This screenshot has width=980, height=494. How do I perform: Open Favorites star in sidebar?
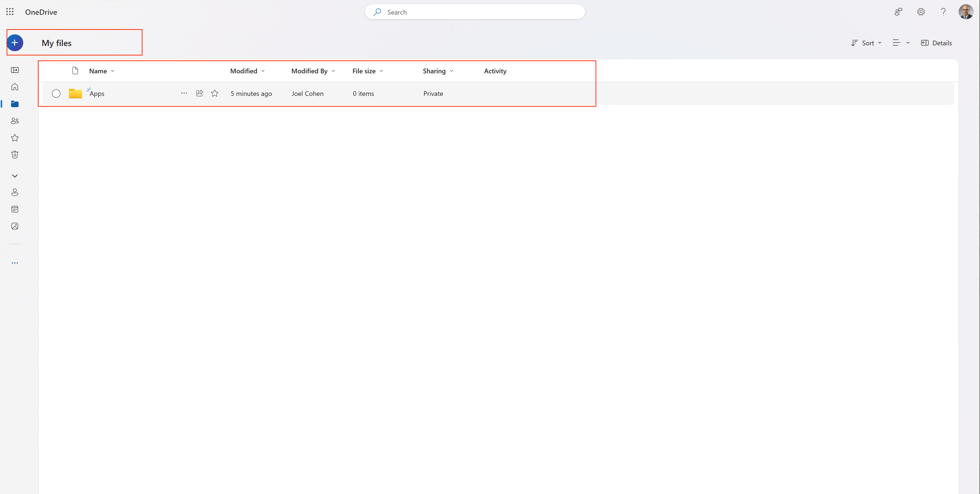click(15, 138)
